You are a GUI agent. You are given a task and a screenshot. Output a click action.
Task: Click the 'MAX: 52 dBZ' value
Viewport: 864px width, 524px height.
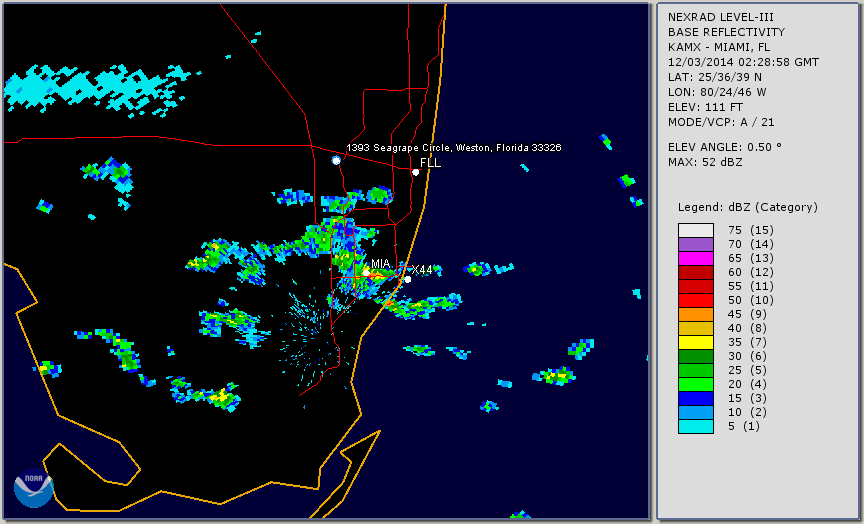tap(705, 162)
